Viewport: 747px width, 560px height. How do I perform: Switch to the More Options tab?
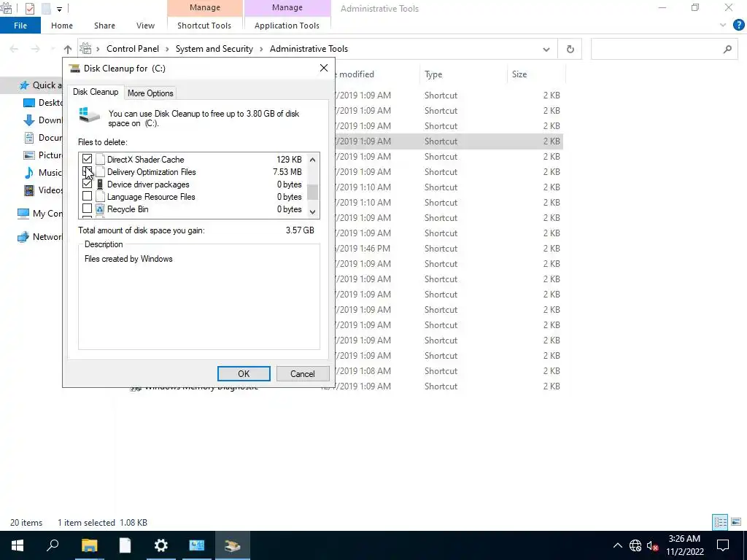[x=150, y=93]
